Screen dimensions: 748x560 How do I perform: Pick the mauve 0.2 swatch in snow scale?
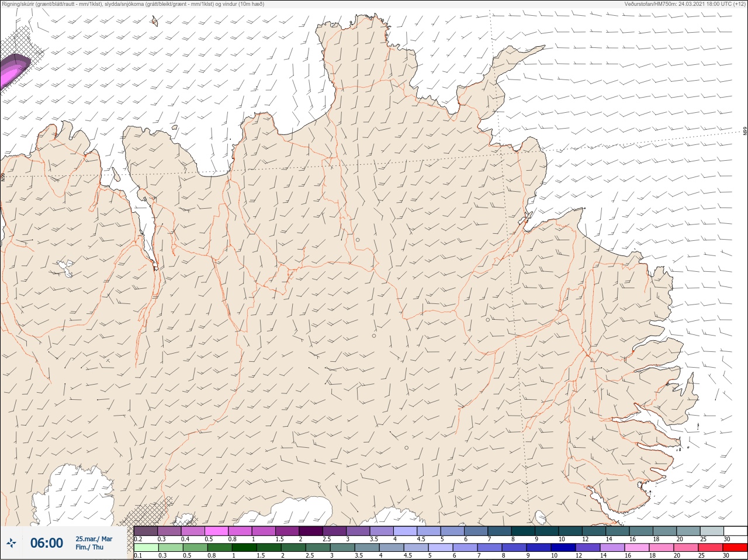point(146,531)
